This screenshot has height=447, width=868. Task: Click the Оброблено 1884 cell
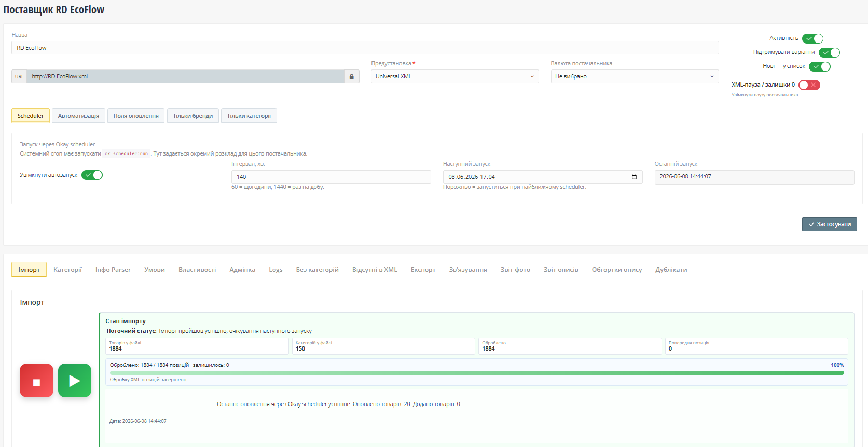click(570, 346)
